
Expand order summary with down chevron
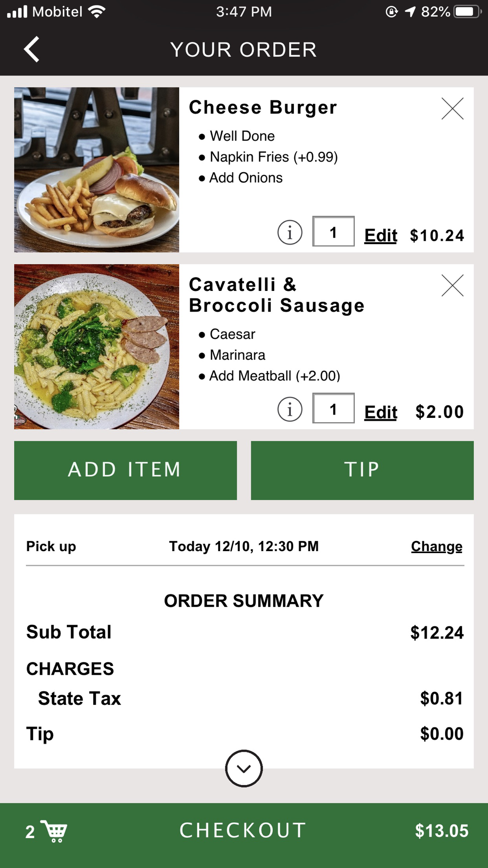pos(244,768)
